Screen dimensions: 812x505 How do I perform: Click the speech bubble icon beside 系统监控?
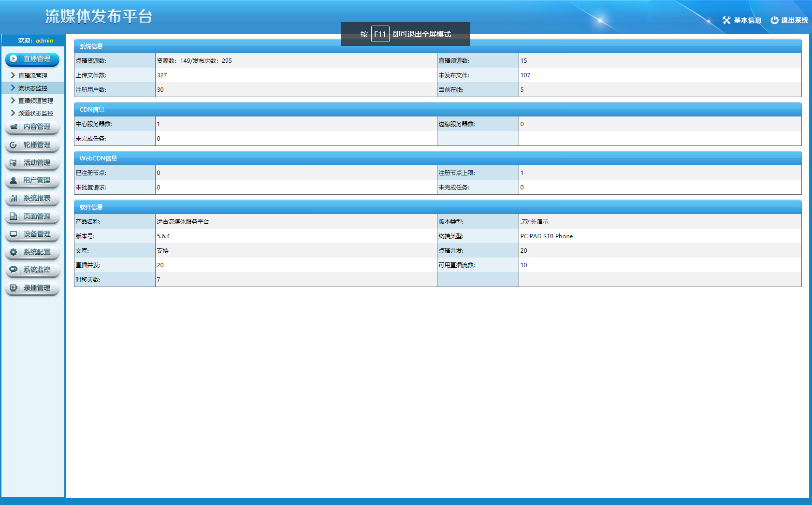[14, 270]
